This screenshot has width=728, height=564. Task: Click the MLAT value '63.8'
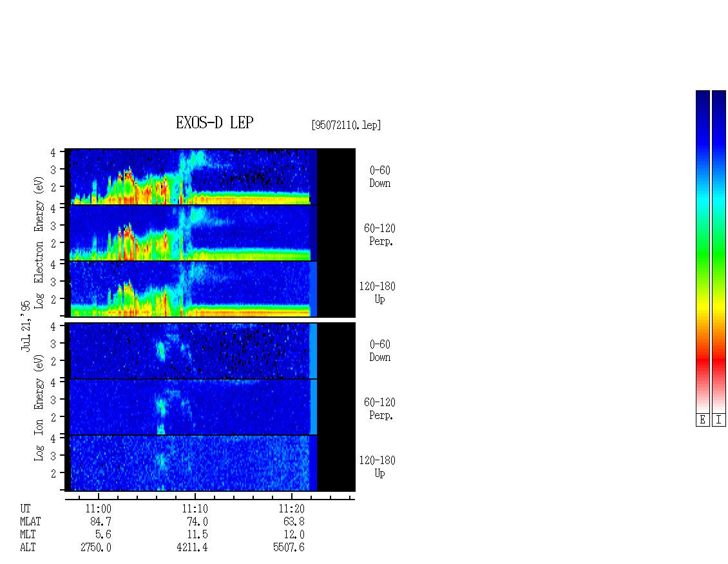[x=294, y=521]
